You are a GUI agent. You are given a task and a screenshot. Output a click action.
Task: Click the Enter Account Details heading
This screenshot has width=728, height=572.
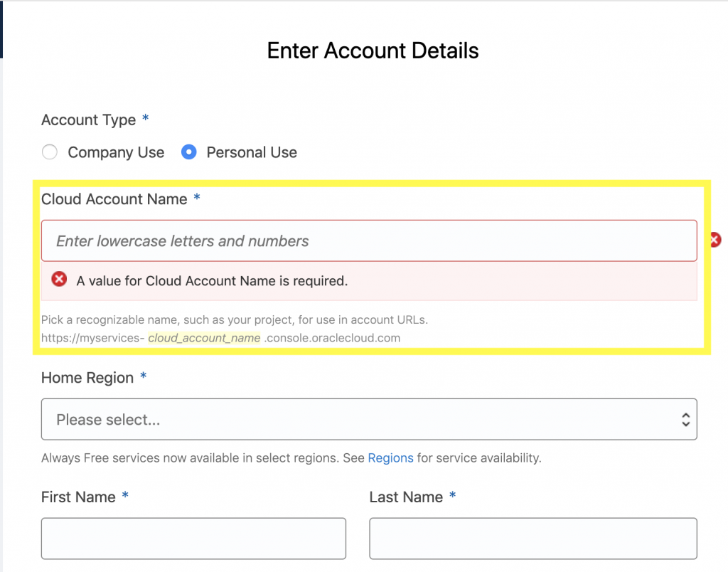(x=373, y=51)
